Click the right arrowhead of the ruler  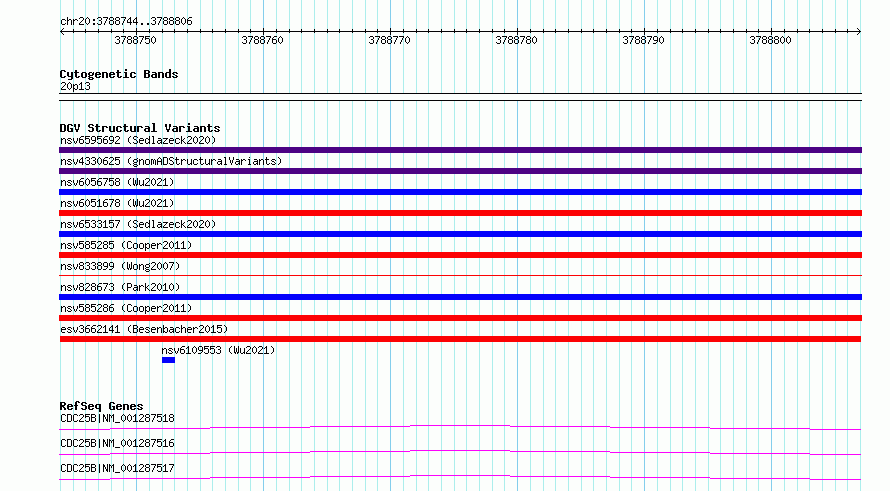click(859, 32)
